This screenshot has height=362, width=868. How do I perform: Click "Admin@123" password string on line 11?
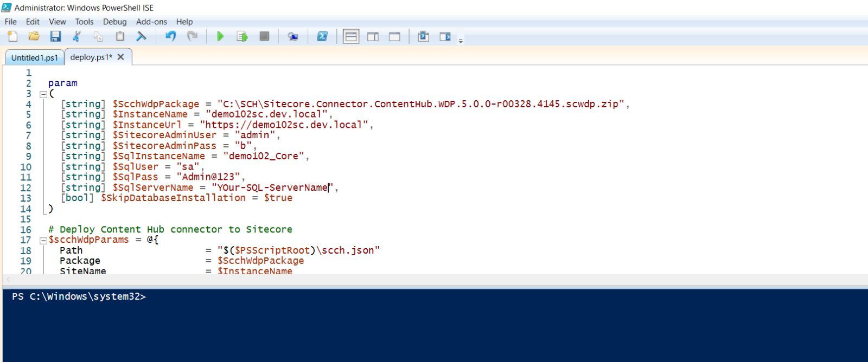pos(208,177)
